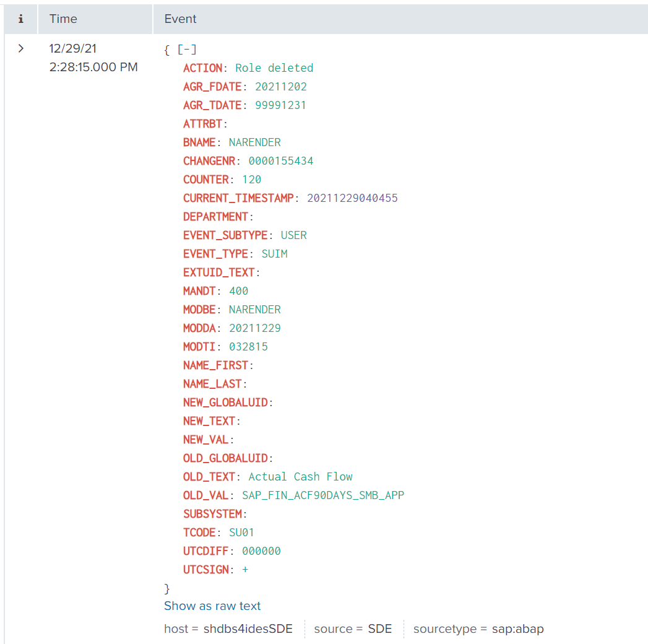Select the EVENT_TYPE value SUIM
Screen dimensions: 648x644
[274, 254]
